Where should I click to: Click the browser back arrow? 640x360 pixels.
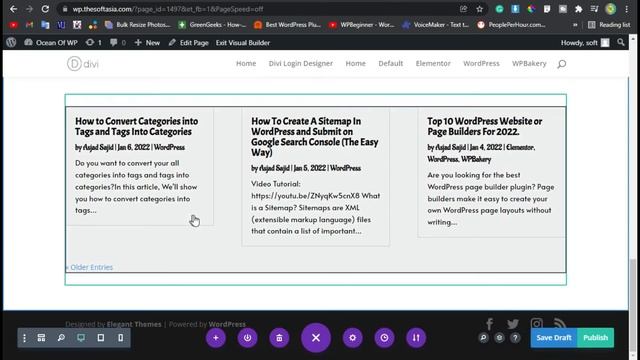[13, 9]
